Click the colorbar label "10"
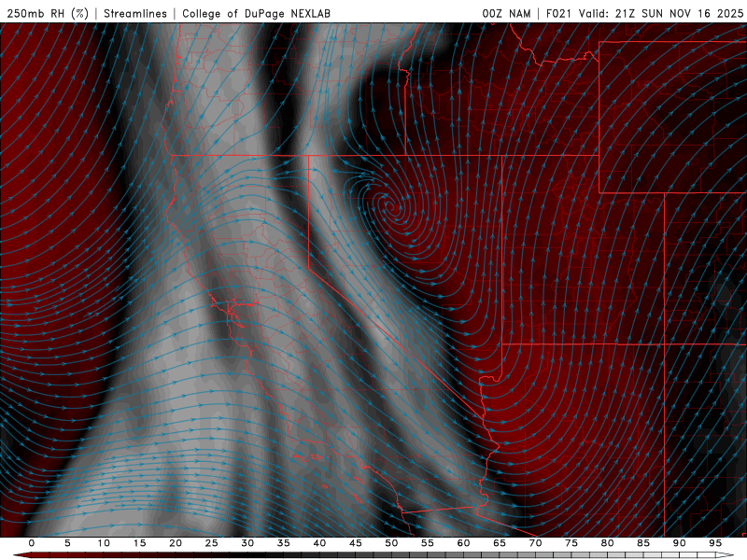 point(104,543)
